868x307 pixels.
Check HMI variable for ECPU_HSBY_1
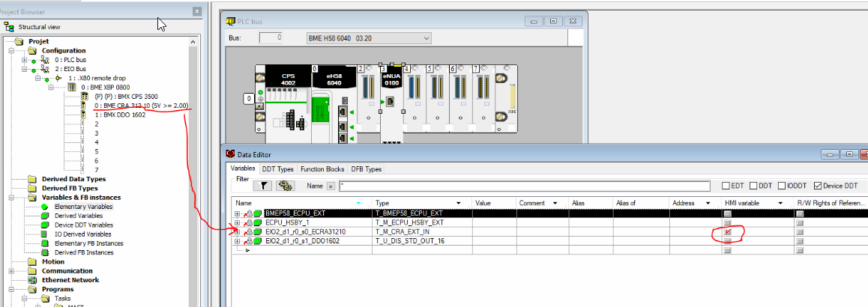[728, 222]
